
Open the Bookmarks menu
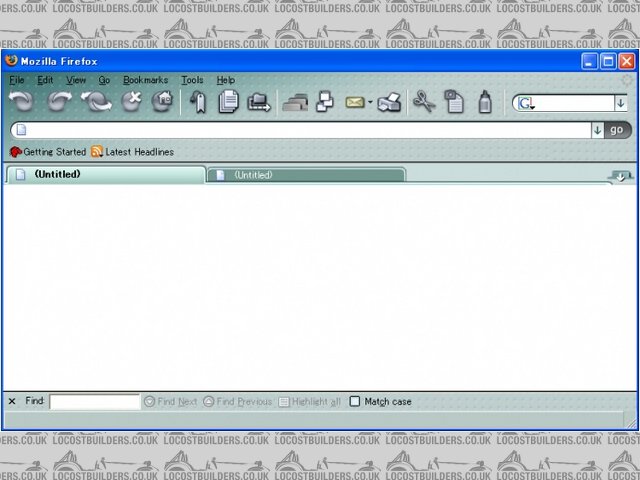[x=146, y=80]
